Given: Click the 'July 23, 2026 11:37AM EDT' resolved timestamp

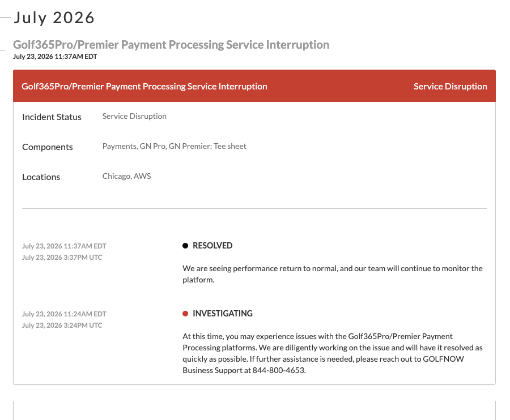Looking at the screenshot, I should pos(64,246).
